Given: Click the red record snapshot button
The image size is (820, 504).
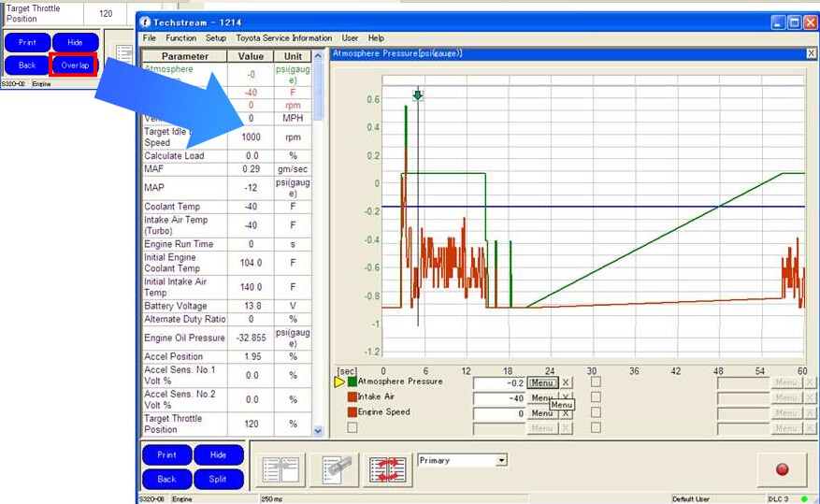Looking at the screenshot, I should pyautogui.click(x=782, y=469).
